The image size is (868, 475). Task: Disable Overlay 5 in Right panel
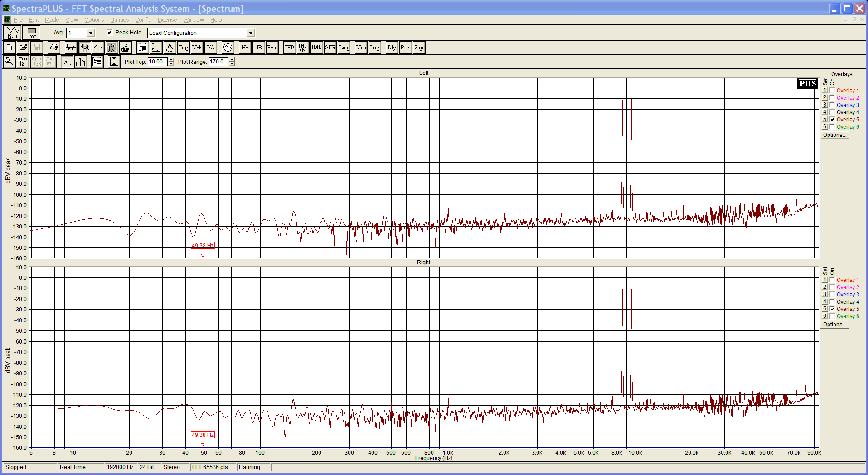(x=832, y=309)
